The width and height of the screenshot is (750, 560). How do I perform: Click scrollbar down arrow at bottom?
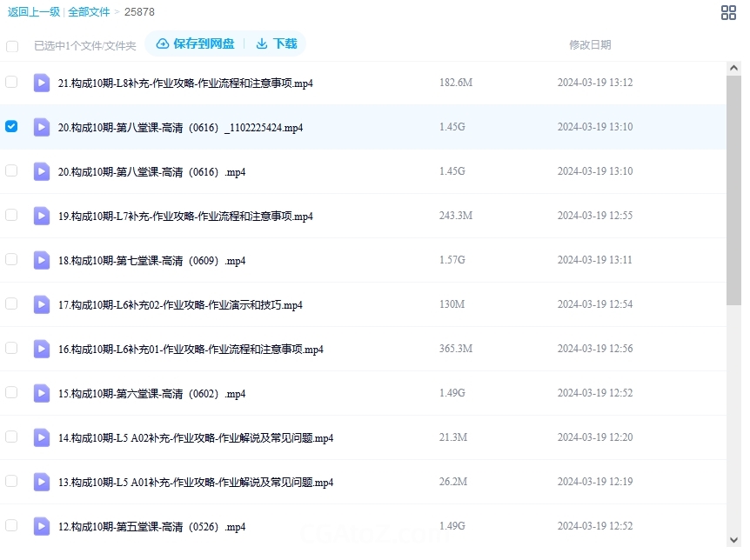tap(733, 539)
